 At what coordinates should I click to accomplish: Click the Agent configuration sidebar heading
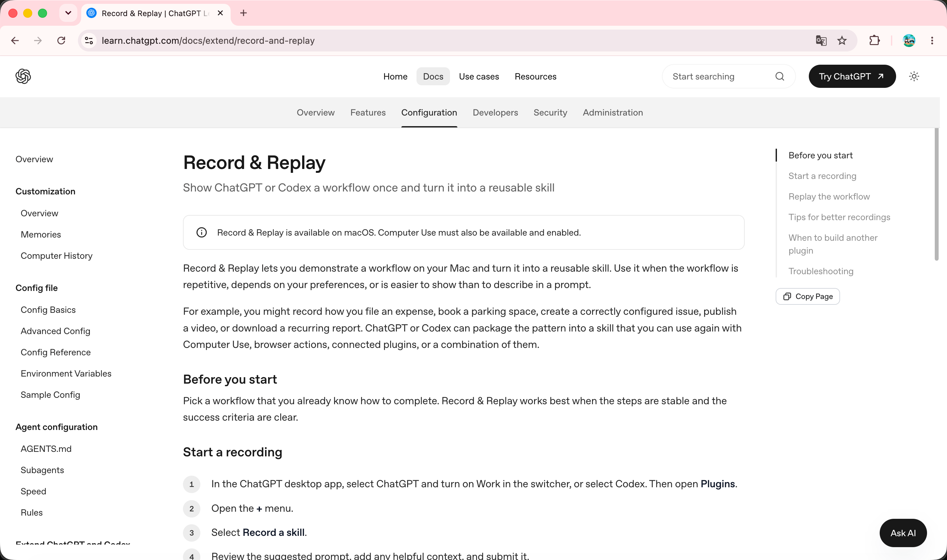[57, 427]
